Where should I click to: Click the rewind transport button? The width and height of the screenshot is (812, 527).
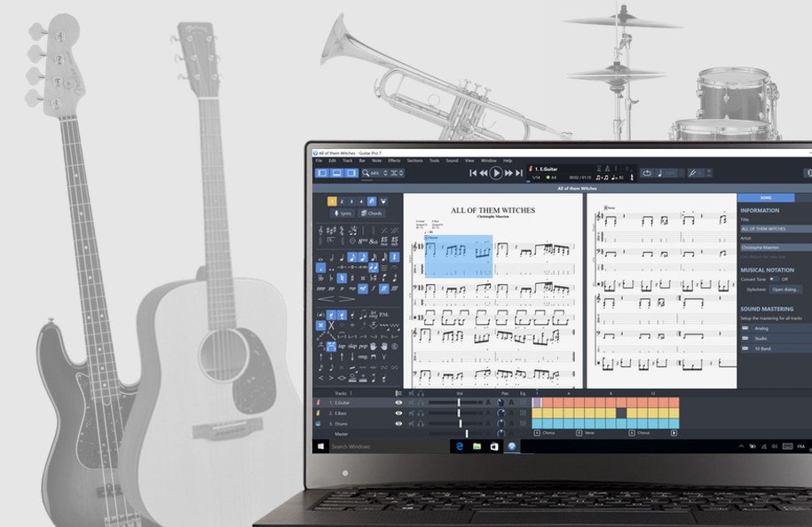click(x=483, y=173)
